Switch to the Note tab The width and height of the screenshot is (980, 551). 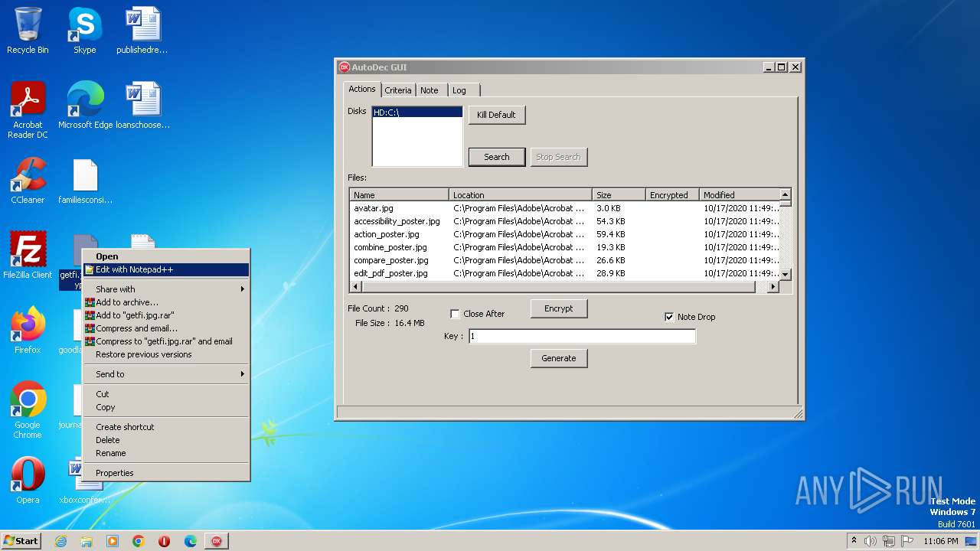click(430, 90)
